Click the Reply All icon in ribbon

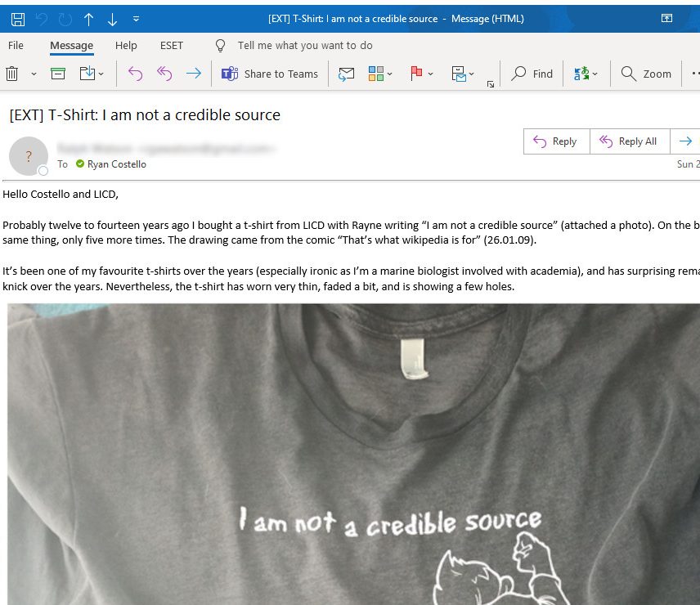164,74
